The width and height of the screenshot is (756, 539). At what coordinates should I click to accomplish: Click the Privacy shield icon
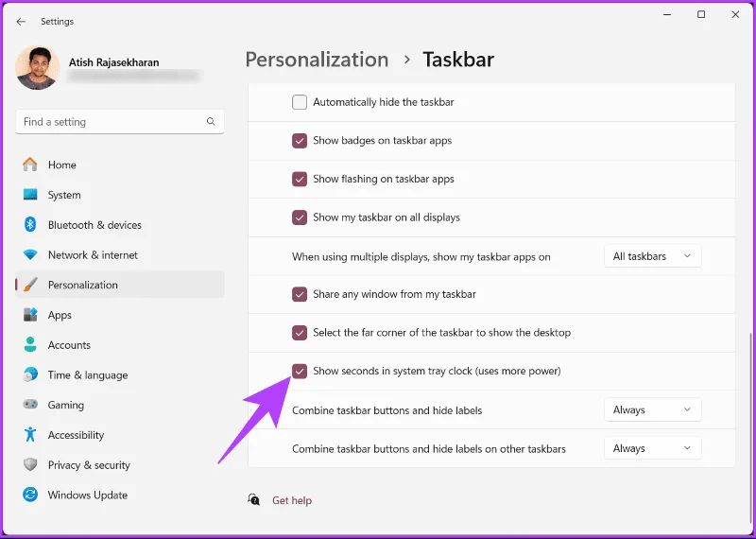(30, 464)
